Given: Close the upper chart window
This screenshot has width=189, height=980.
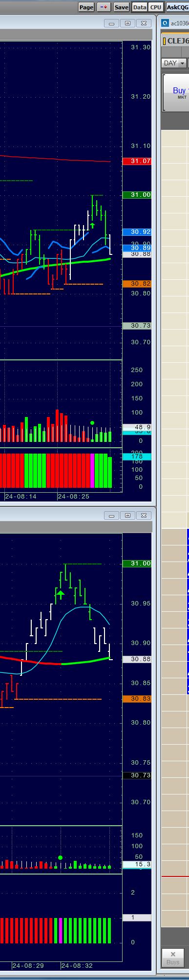Looking at the screenshot, I should [144, 23].
